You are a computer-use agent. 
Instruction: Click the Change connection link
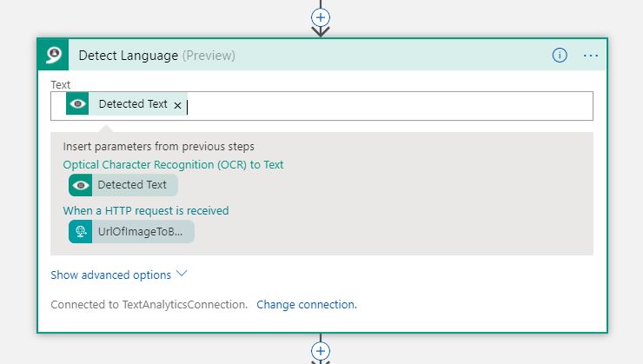coord(307,305)
